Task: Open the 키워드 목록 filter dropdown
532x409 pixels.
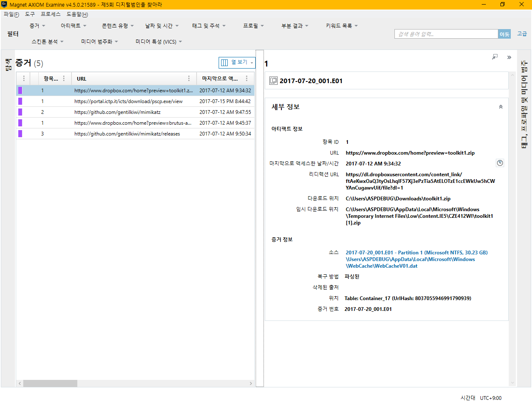Action: (342, 26)
